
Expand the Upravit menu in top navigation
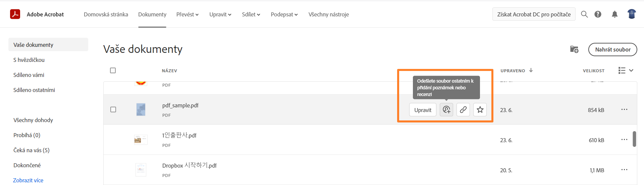click(x=220, y=14)
